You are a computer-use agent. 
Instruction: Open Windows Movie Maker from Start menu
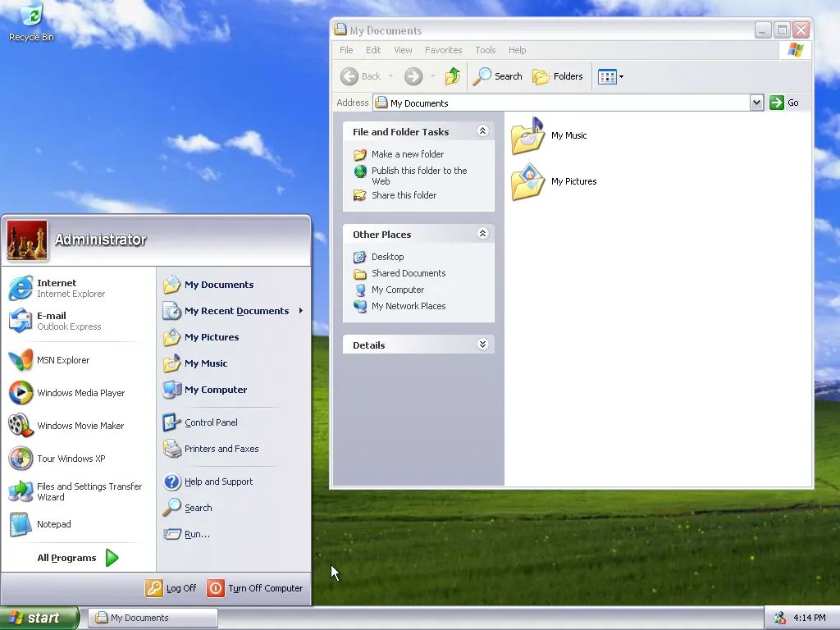tap(80, 426)
